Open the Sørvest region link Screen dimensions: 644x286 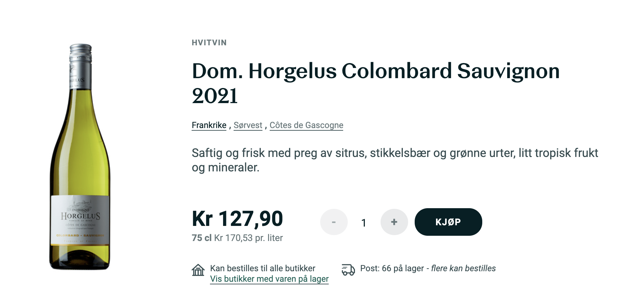point(248,125)
